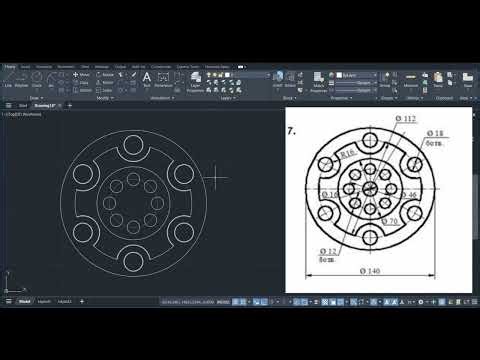Switch to the Annotate ribbon tab

pos(44,67)
